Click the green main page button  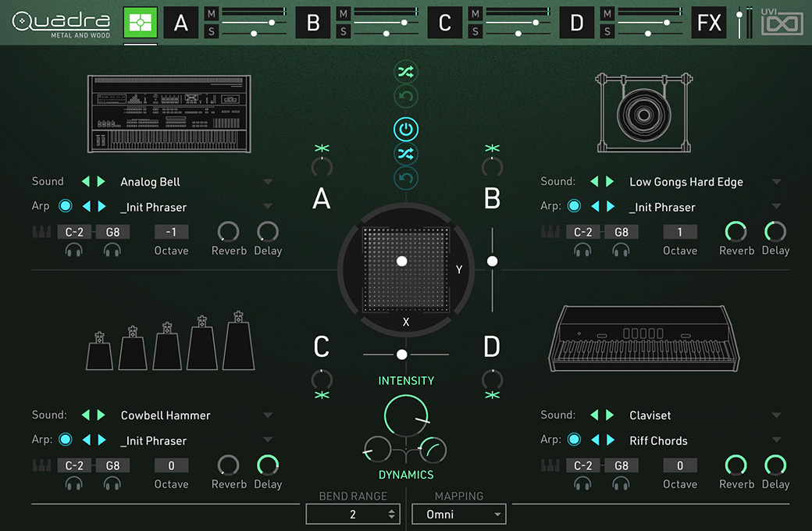[x=141, y=23]
